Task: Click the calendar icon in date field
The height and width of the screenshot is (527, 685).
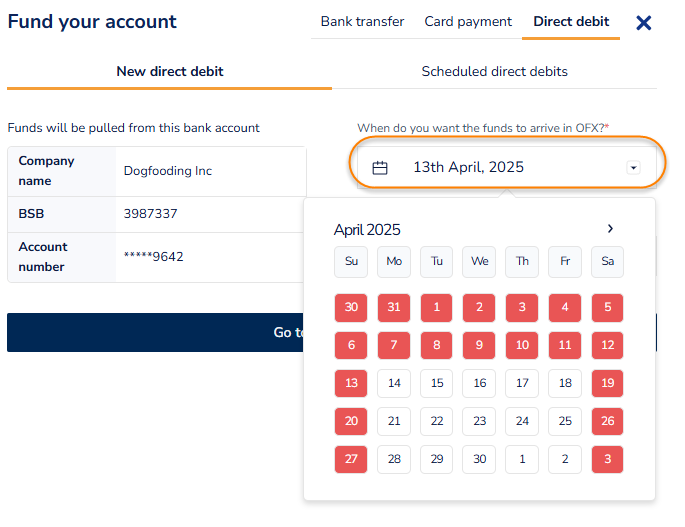Action: [x=380, y=168]
